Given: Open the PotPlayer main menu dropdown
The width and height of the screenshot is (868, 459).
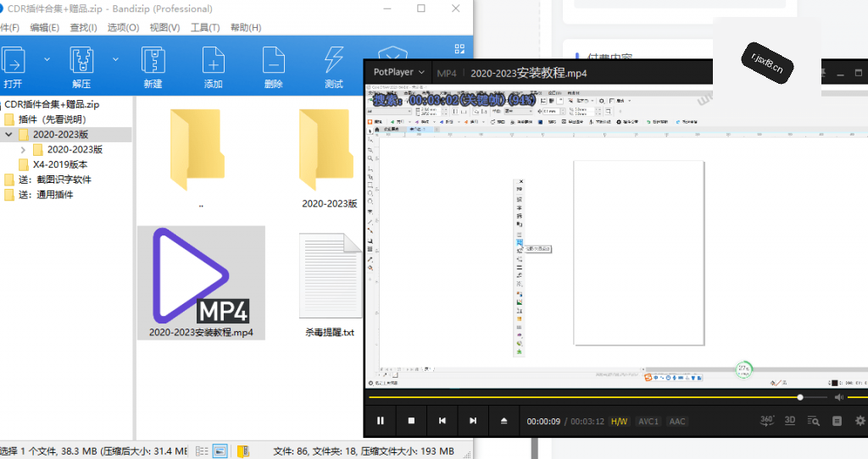Looking at the screenshot, I should coord(398,72).
